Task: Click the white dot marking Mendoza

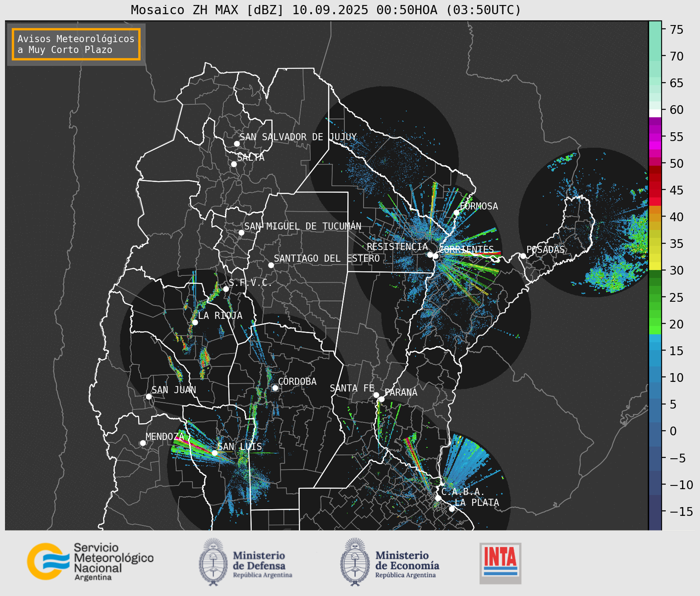Action: click(143, 443)
